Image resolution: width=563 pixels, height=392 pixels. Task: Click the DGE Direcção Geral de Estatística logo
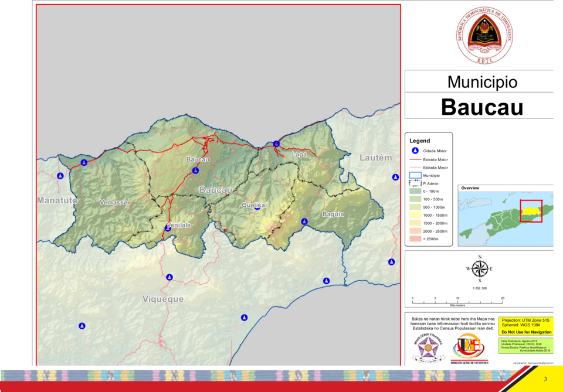click(x=469, y=349)
